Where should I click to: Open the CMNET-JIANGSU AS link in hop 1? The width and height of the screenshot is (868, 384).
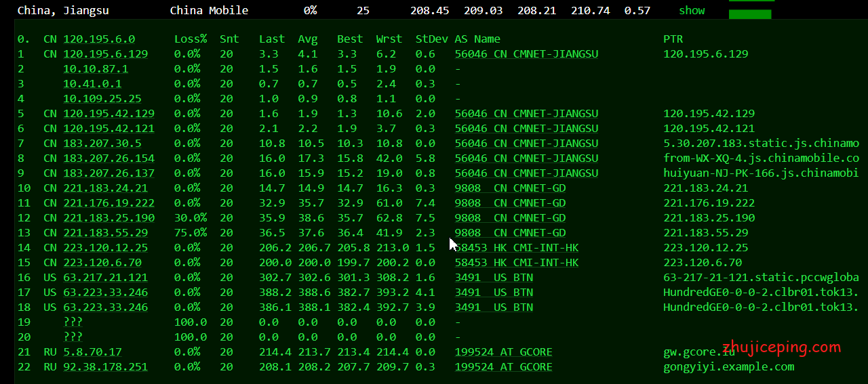526,54
